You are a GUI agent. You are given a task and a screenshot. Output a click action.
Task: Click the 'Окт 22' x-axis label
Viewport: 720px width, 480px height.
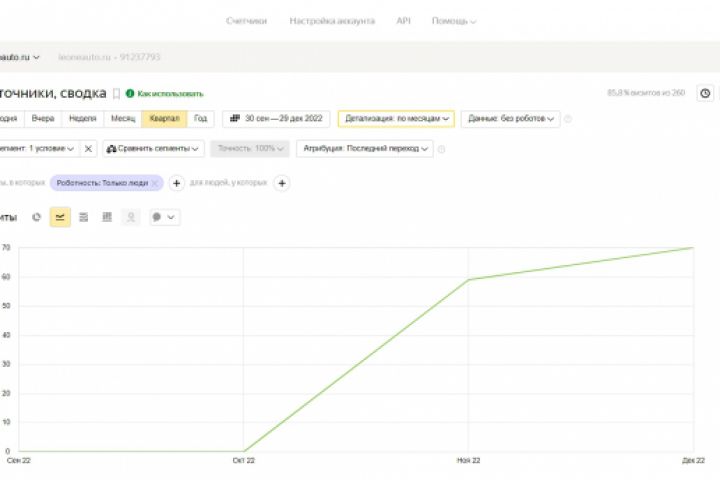coord(243,461)
